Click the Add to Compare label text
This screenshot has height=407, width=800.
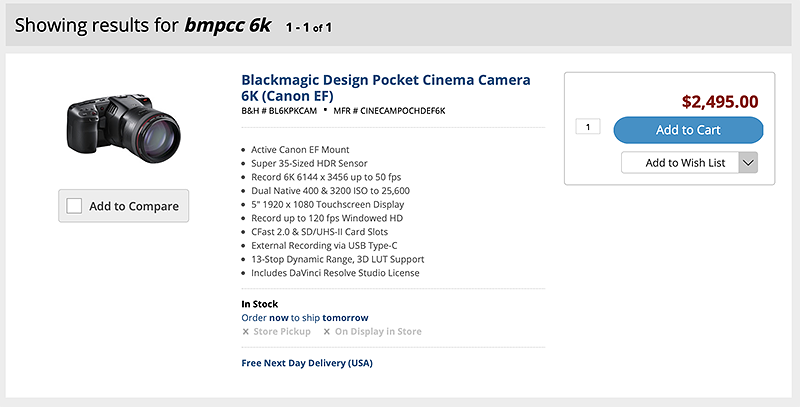[134, 206]
